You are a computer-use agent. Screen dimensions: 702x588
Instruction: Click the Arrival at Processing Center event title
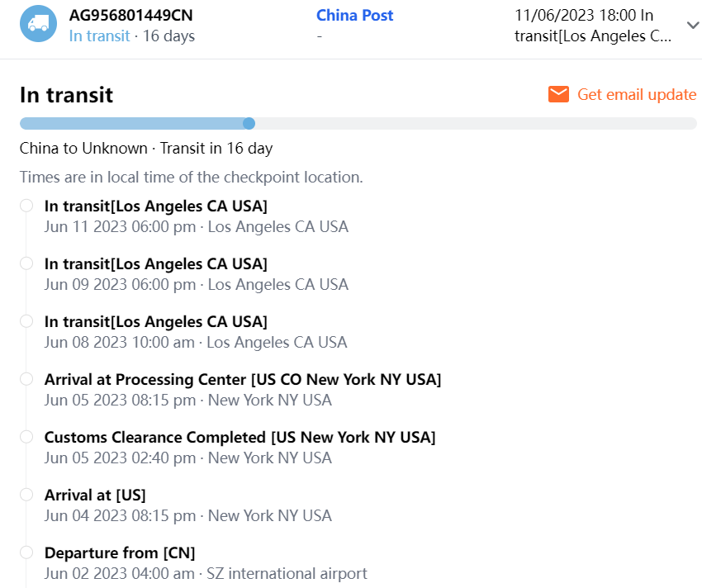(243, 379)
